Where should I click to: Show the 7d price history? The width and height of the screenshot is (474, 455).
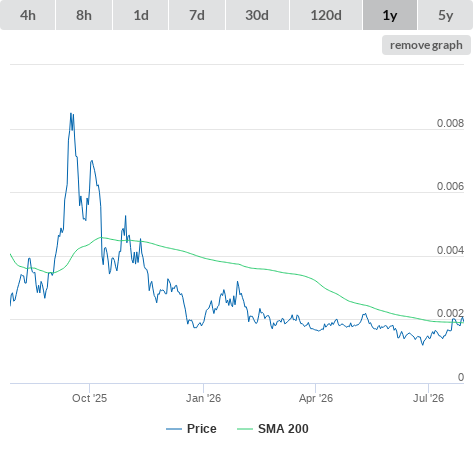point(197,15)
